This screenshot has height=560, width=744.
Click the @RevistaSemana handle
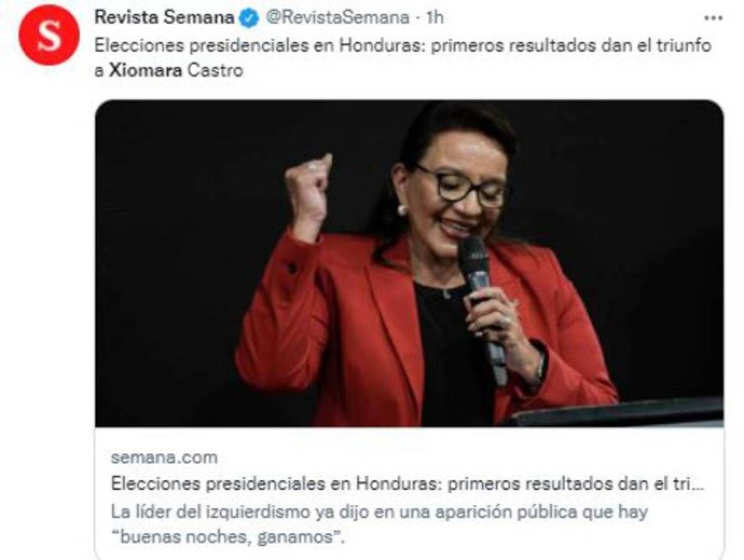point(337,17)
